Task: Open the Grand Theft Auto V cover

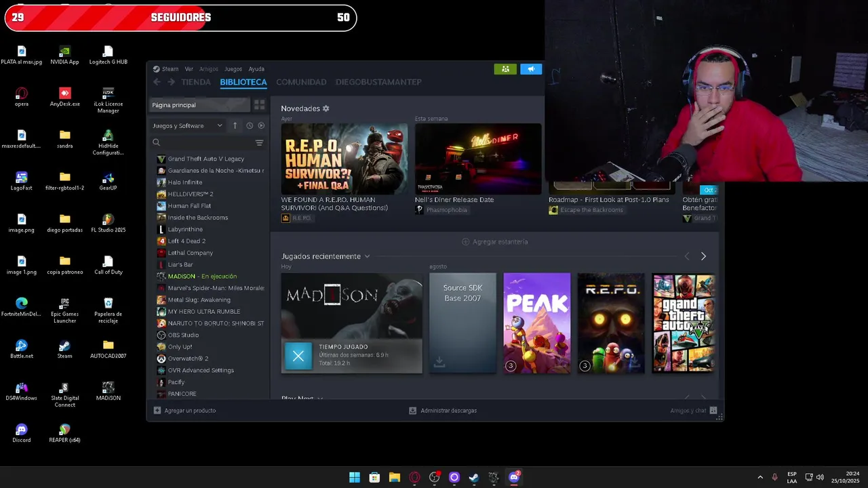Action: click(683, 323)
